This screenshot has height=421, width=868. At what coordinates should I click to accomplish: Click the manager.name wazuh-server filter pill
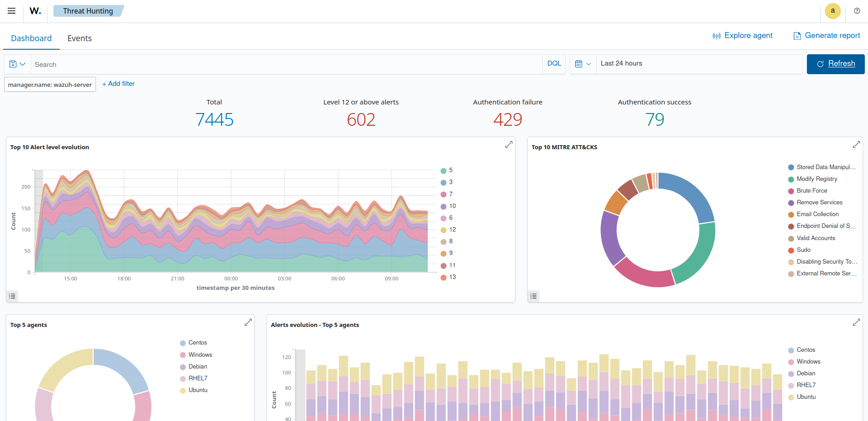point(49,84)
